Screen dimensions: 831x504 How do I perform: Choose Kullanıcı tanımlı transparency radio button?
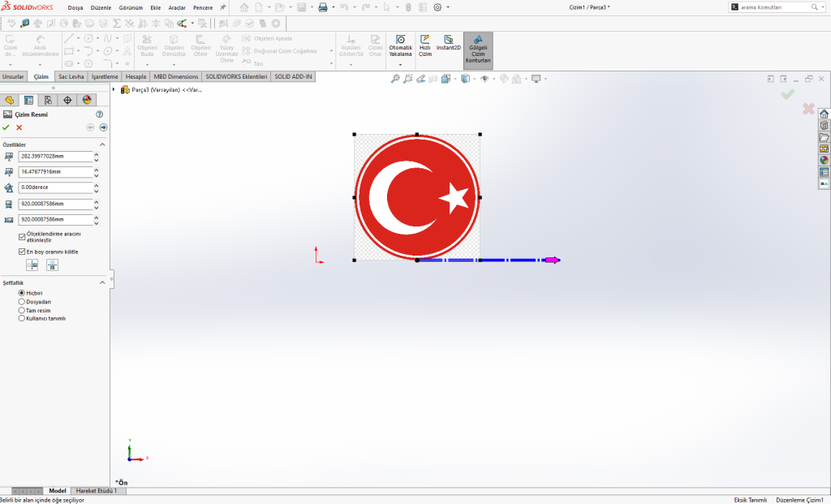22,318
